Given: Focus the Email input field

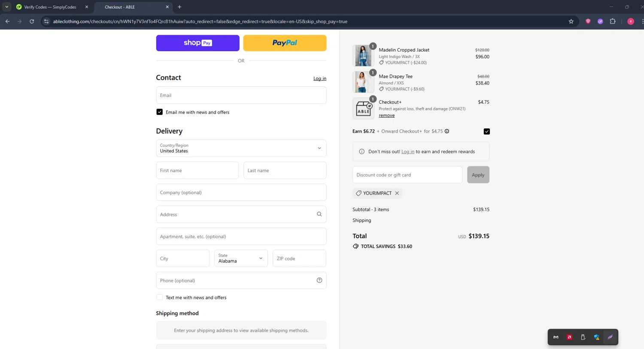Looking at the screenshot, I should point(241,95).
